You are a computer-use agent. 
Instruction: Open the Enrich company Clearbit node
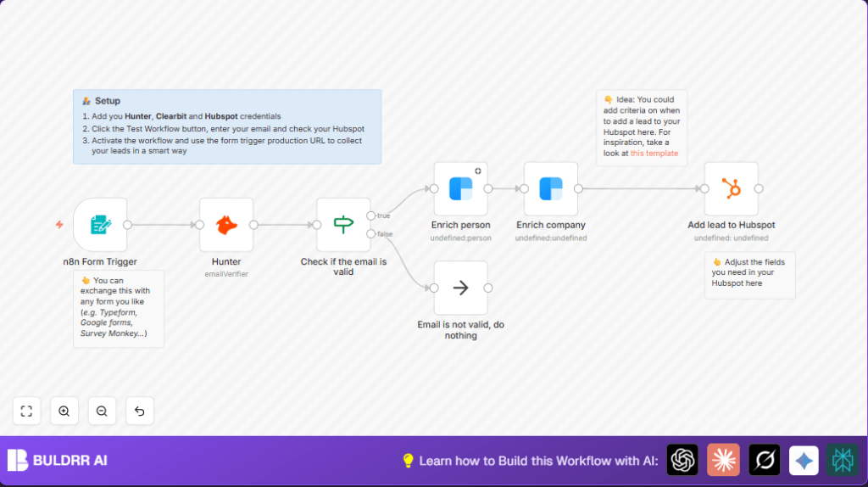tap(551, 188)
